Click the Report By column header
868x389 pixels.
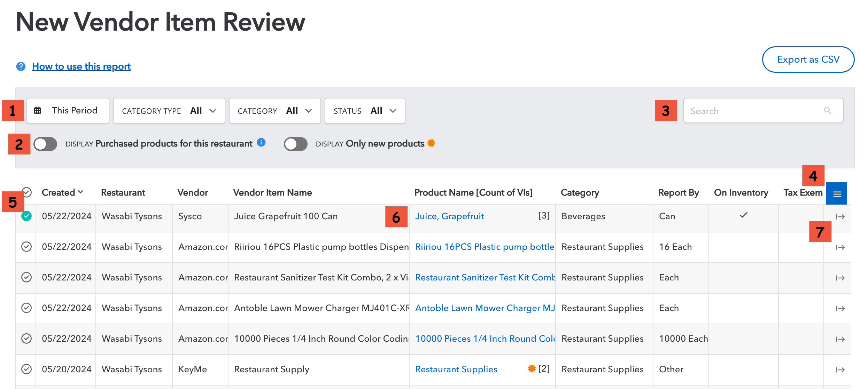(679, 193)
